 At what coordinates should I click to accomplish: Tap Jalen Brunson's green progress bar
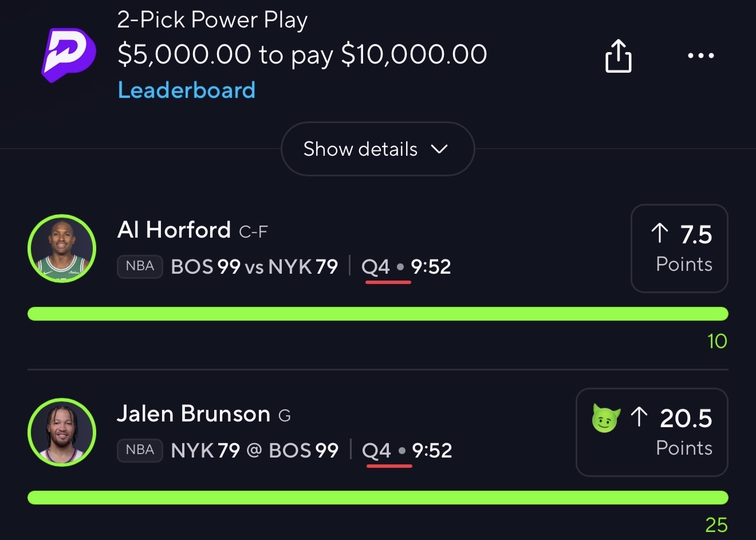click(x=378, y=498)
